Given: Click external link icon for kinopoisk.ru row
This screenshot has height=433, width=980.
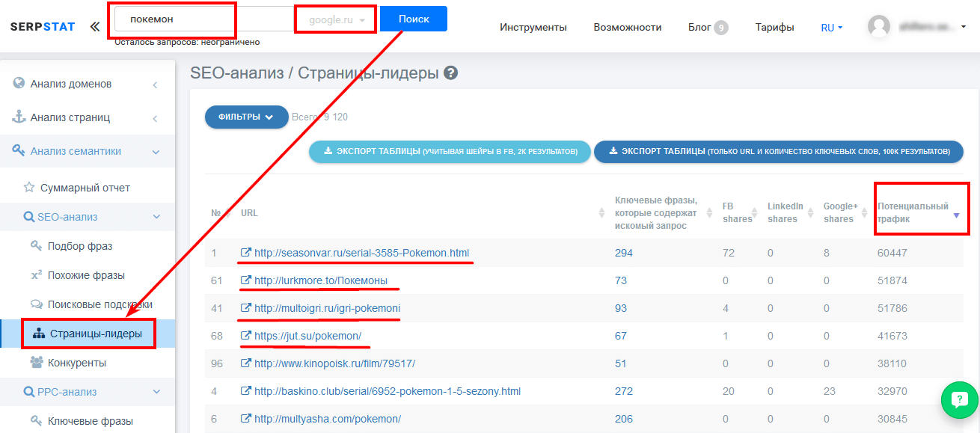Looking at the screenshot, I should (245, 363).
